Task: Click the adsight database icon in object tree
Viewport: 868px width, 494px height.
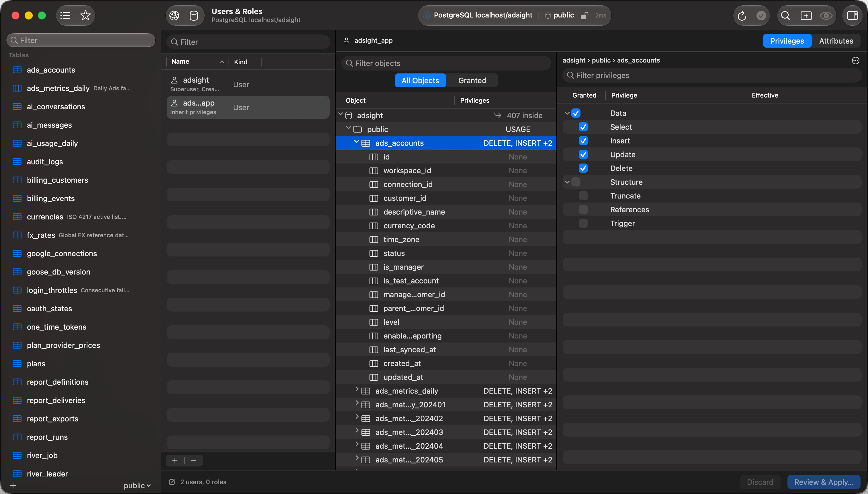Action: [348, 116]
